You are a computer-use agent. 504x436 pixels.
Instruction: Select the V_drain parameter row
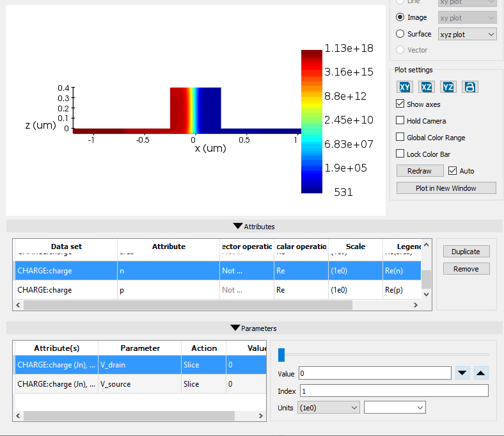coord(141,364)
